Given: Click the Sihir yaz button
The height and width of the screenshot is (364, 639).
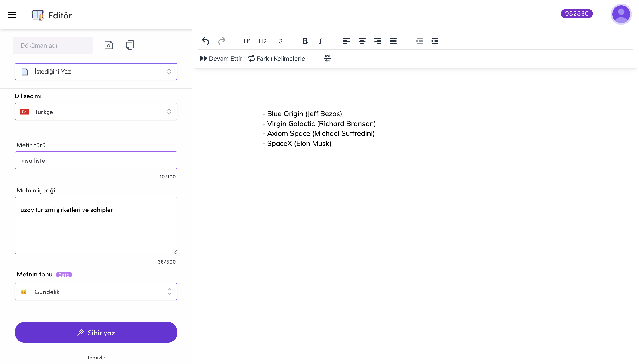Looking at the screenshot, I should (x=96, y=333).
